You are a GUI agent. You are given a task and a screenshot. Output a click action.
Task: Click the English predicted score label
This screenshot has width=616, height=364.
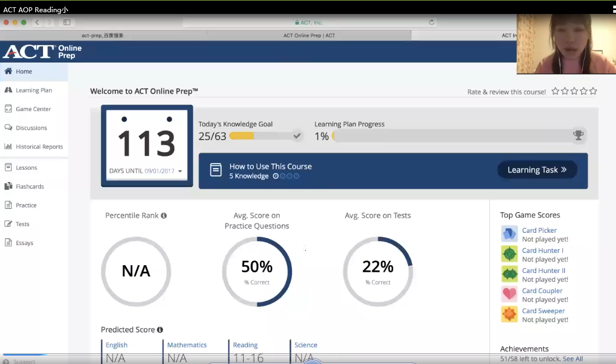(x=116, y=345)
